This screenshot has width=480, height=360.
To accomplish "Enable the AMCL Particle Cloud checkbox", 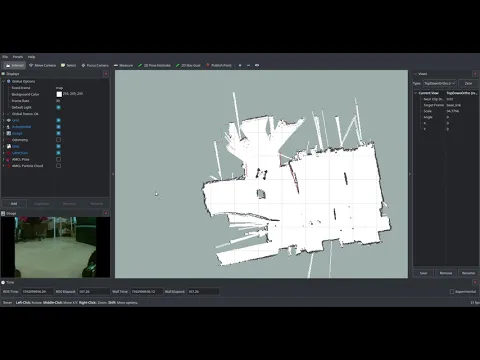I will point(58,166).
